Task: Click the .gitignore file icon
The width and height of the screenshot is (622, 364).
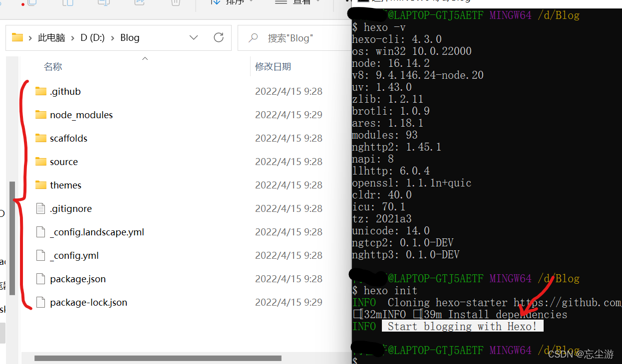Action: pyautogui.click(x=41, y=208)
